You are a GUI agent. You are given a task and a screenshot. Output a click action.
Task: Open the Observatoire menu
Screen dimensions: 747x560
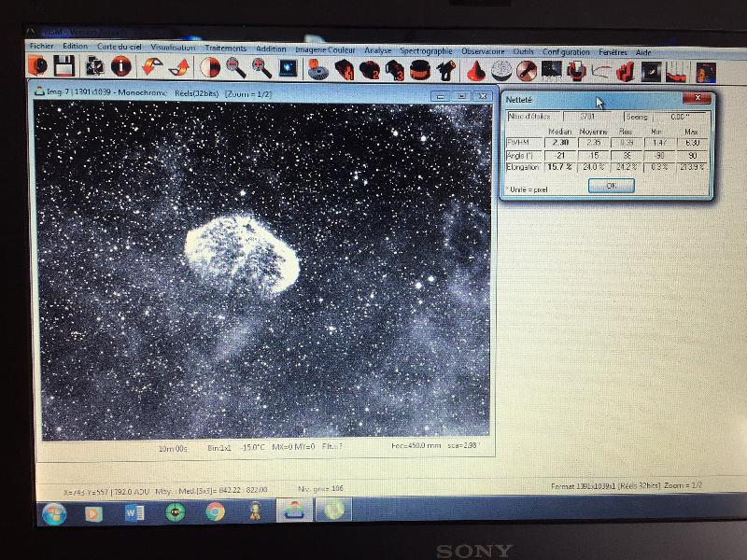(483, 51)
